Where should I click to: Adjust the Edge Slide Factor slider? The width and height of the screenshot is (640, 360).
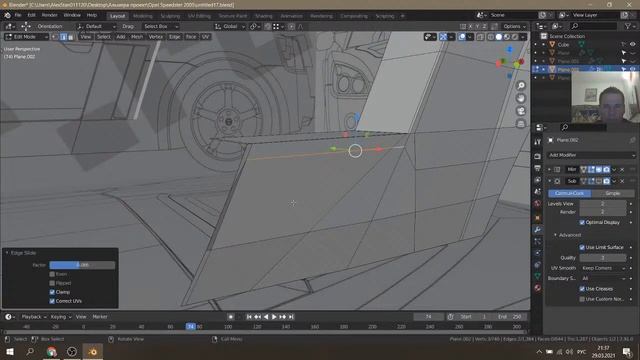click(82, 265)
